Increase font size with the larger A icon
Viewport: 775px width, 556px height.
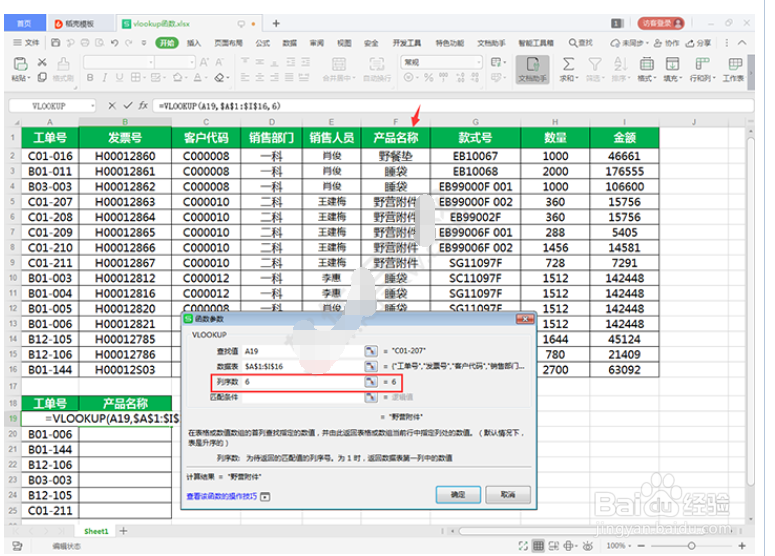click(204, 62)
